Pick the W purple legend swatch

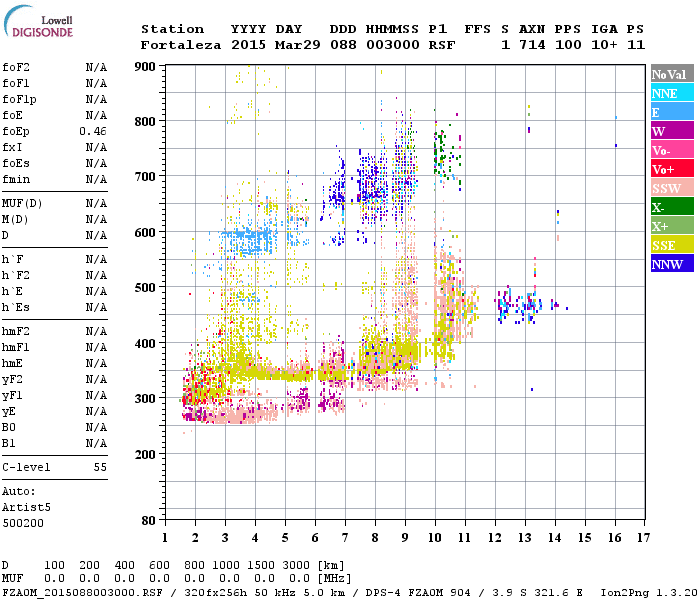pyautogui.click(x=670, y=131)
